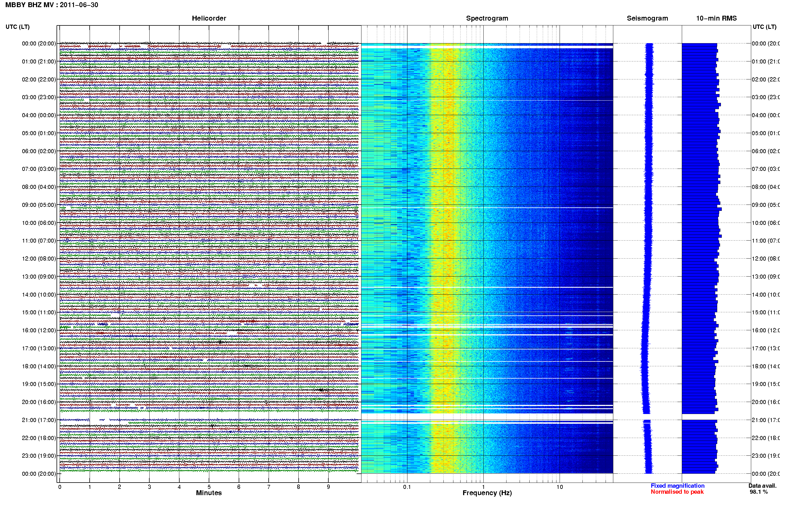This screenshot has width=812, height=508.
Task: Click the right-side '06:00 (02:' time label
Action: (766, 151)
